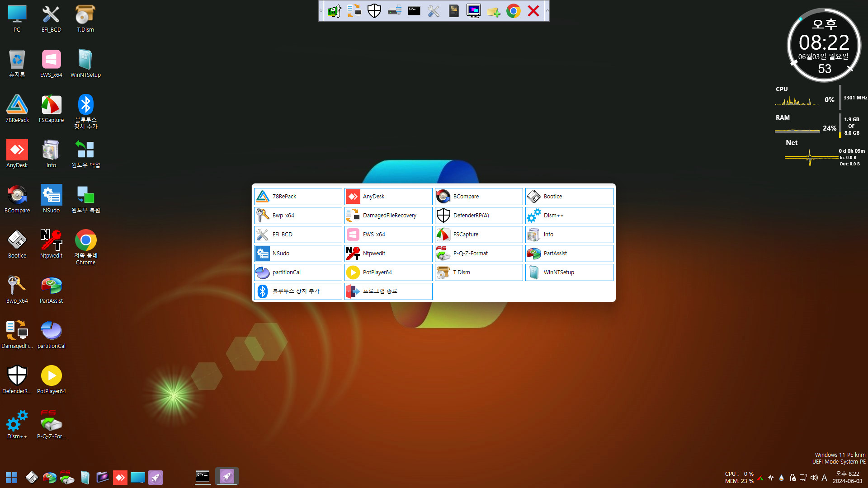Launch WinNTSetup from the launcher panel
This screenshot has width=868, height=488.
point(569,272)
